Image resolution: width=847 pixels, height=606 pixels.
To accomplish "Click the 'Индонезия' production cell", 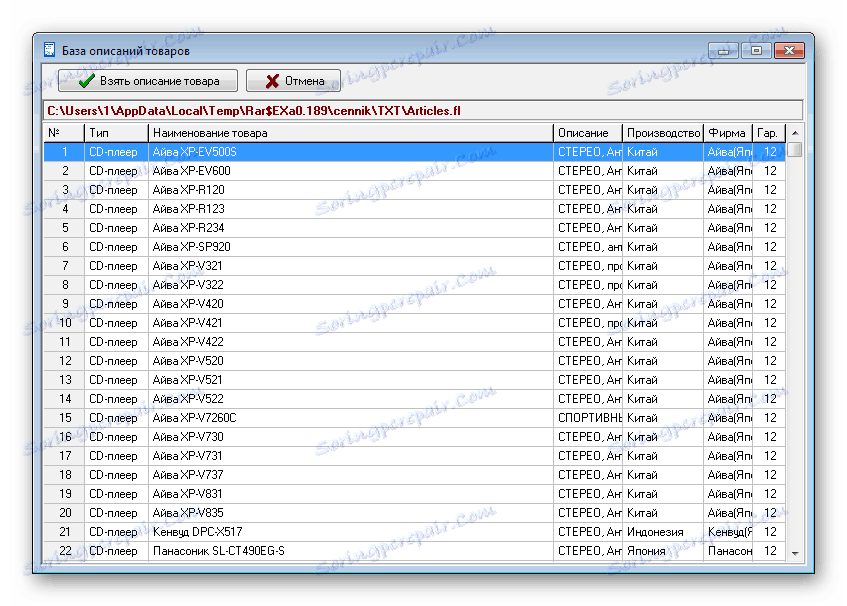I will point(663,532).
